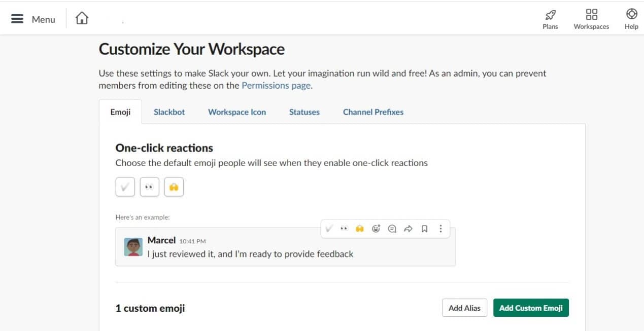Image resolution: width=644 pixels, height=331 pixels.
Task: Go to the Home icon
Action: click(x=82, y=18)
